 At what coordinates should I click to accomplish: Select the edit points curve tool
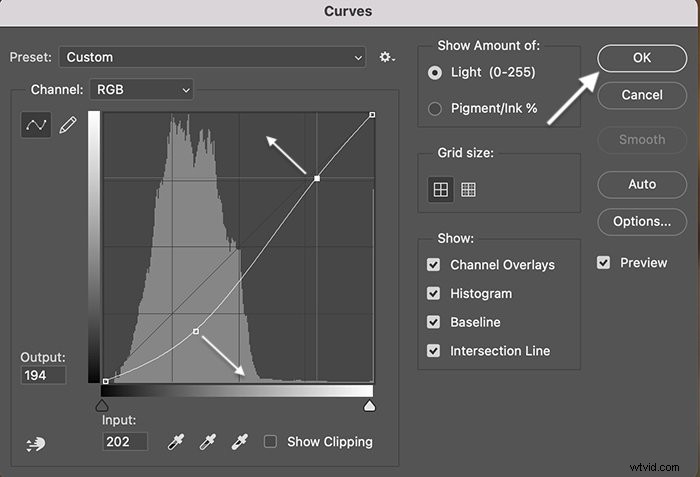point(36,125)
